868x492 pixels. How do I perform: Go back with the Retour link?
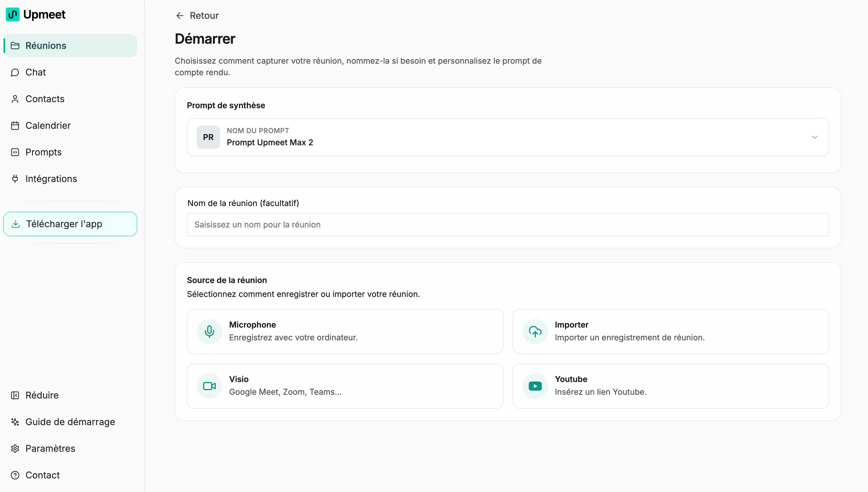pyautogui.click(x=197, y=16)
